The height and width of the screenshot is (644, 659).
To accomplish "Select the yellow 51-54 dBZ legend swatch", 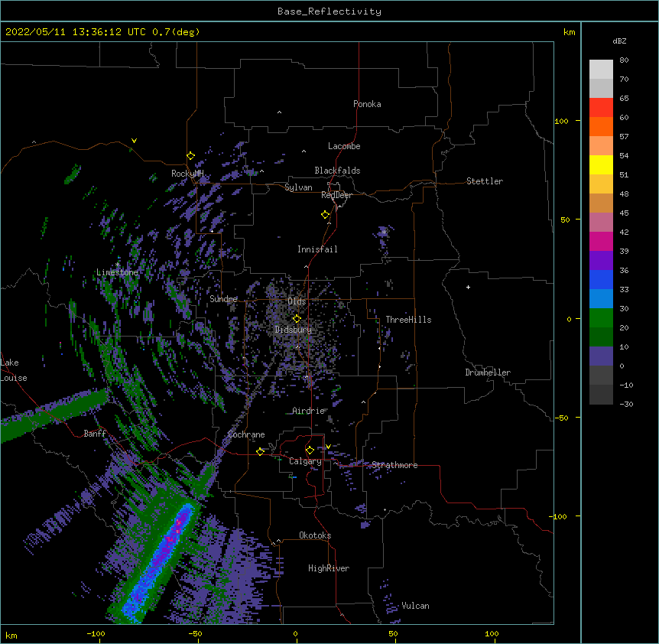I will coord(601,164).
